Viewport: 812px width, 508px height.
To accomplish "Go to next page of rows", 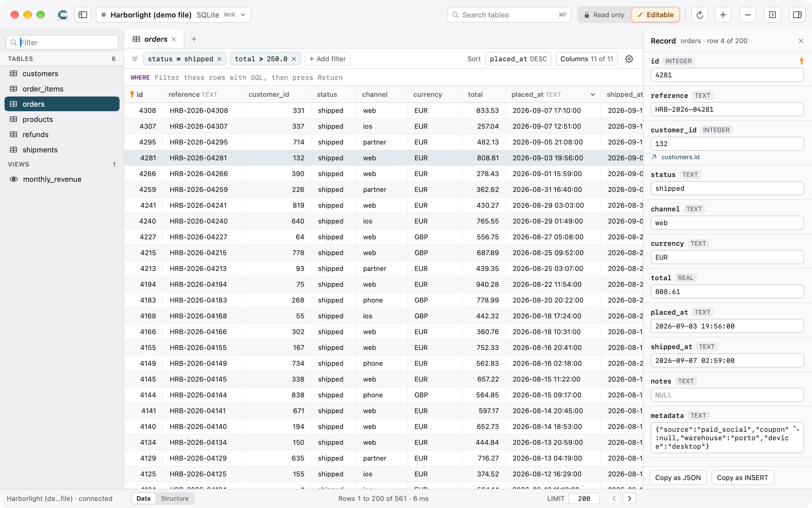I will [x=630, y=498].
